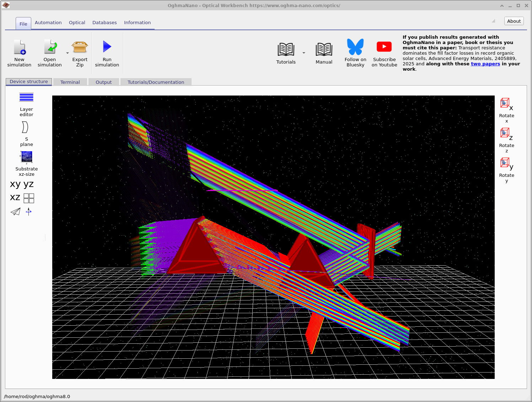The height and width of the screenshot is (402, 532).
Task: Click the Run simulation button
Action: coord(107,53)
